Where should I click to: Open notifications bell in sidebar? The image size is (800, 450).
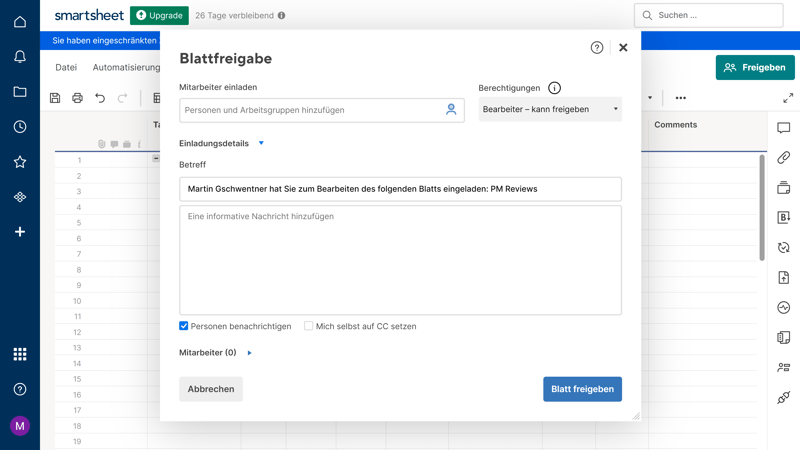[x=19, y=57]
